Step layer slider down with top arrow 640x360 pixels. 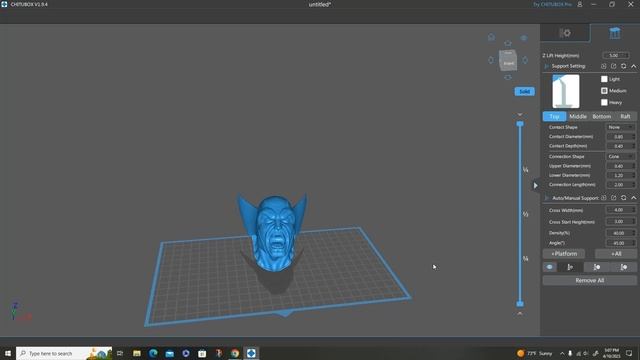click(x=520, y=115)
